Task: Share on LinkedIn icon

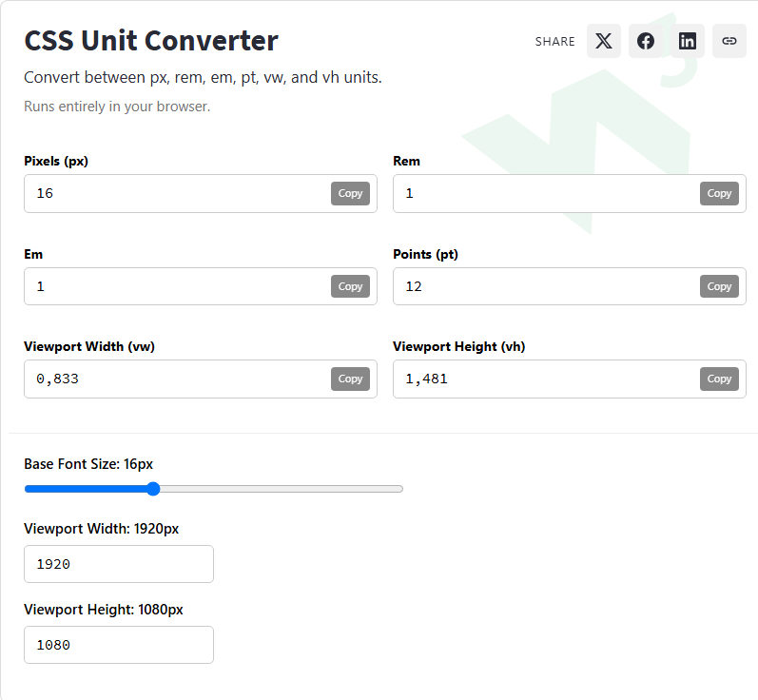Action: [x=688, y=41]
